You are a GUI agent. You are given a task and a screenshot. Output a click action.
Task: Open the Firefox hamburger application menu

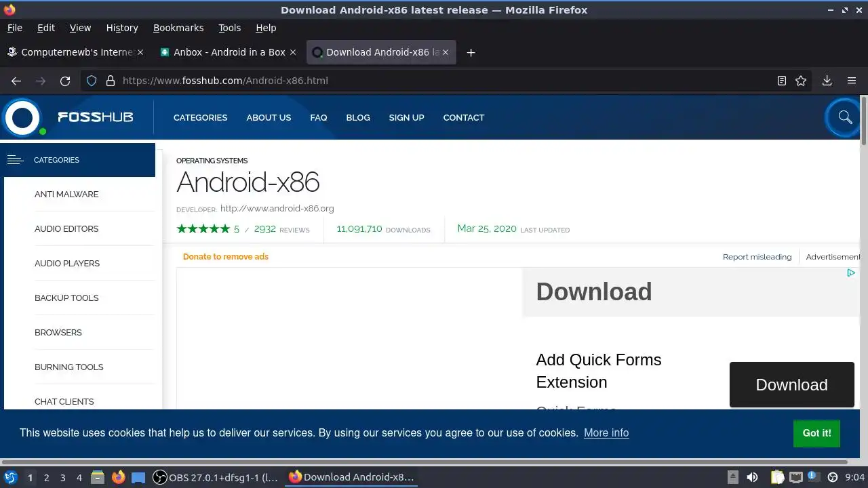coord(852,81)
